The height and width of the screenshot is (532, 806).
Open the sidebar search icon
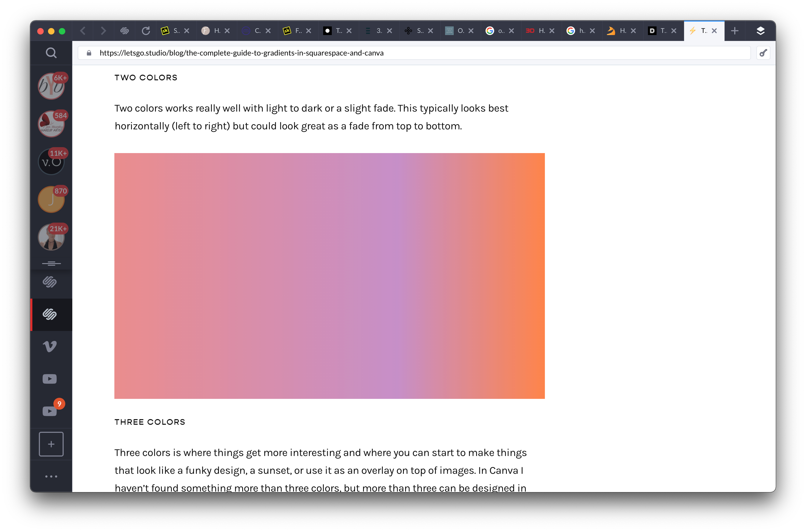pos(51,53)
